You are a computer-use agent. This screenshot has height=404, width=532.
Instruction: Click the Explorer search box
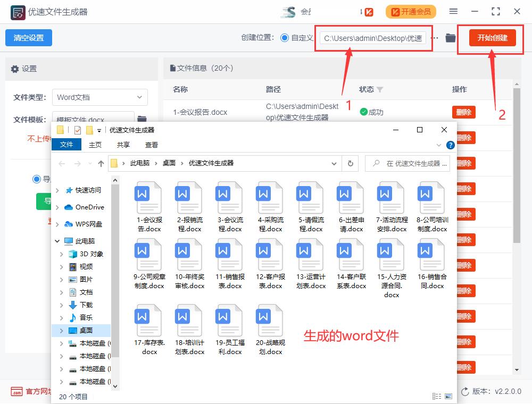(408, 163)
